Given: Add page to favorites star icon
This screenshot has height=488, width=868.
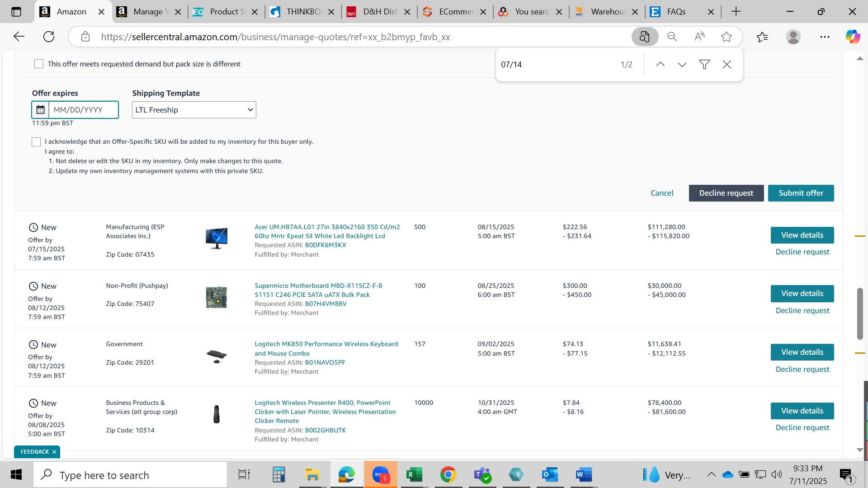Looking at the screenshot, I should 726,37.
